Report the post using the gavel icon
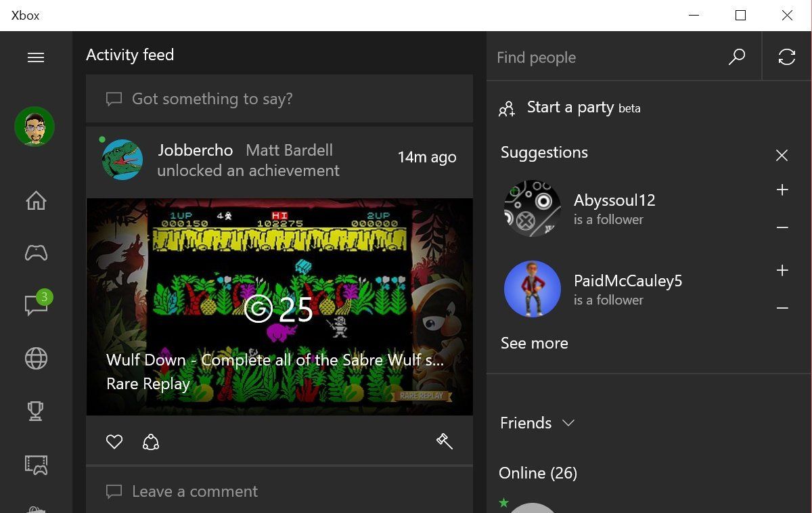Viewport: 812px width, 513px height. tap(445, 441)
